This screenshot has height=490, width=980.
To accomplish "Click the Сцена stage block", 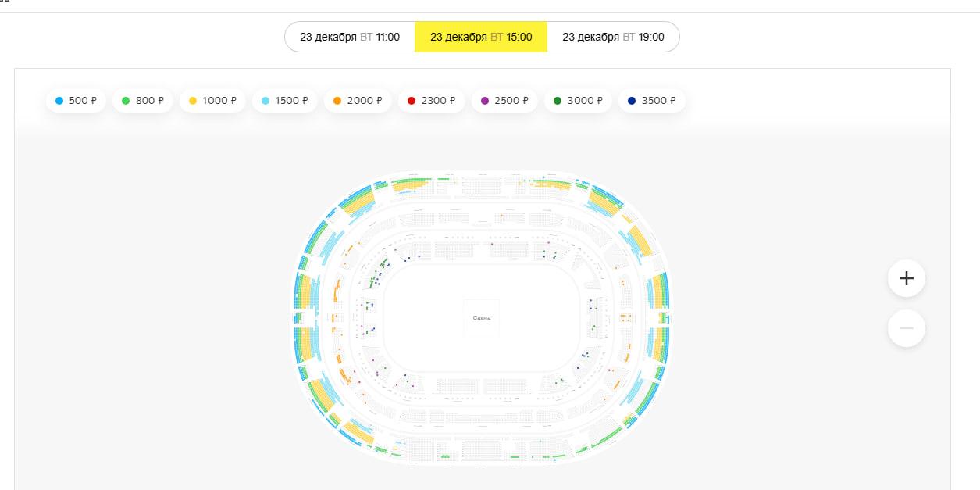I will [x=482, y=318].
